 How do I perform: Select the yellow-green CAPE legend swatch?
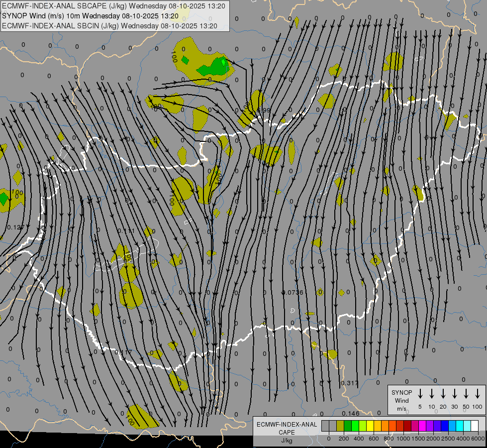(363, 426)
